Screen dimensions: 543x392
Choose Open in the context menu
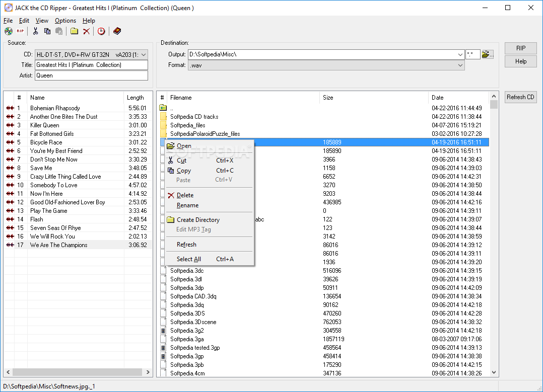(x=210, y=146)
